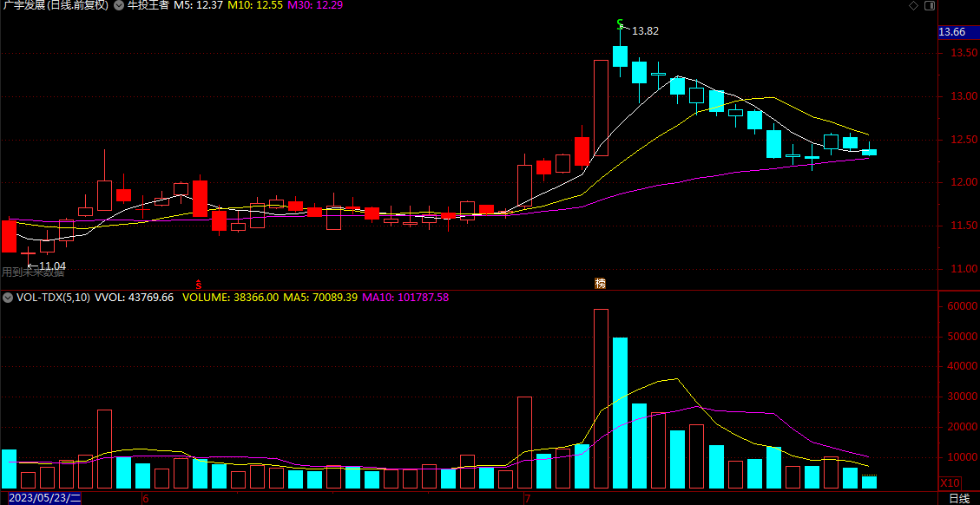Image resolution: width=980 pixels, height=505 pixels.
Task: Click the yellow M10: 12.55 label
Action: click(x=255, y=5)
